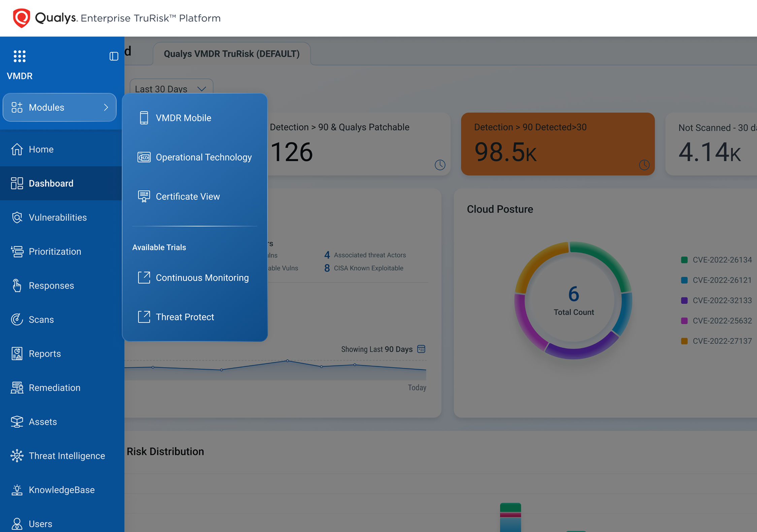Click the Not Scanned 4.14K card
The width and height of the screenshot is (757, 532).
[711, 144]
